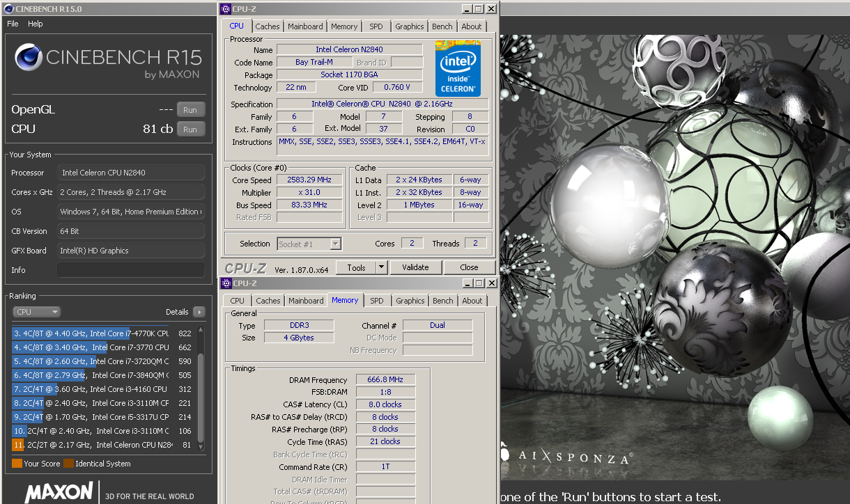Click the Tools button in CPU-Z

pyautogui.click(x=356, y=267)
